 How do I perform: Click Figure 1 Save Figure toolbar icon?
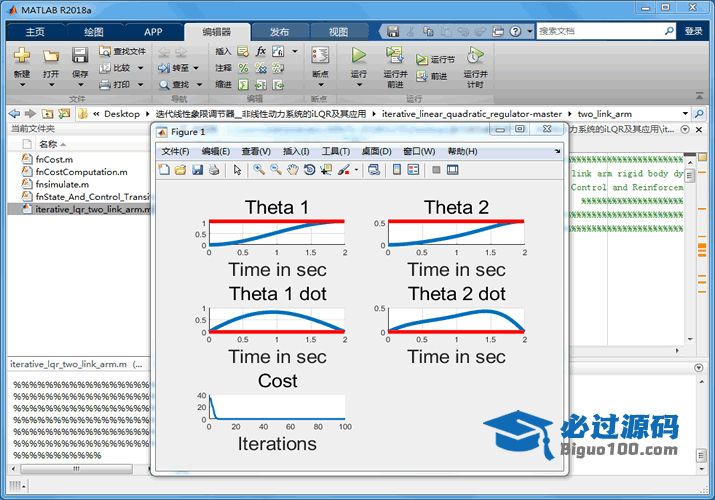click(197, 170)
